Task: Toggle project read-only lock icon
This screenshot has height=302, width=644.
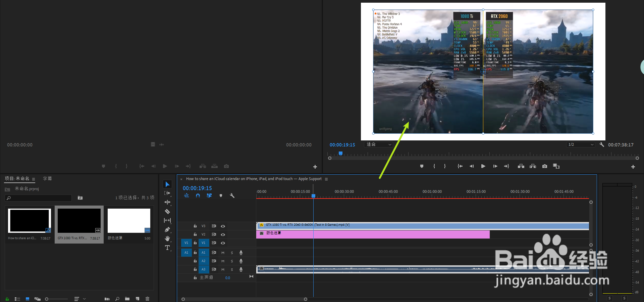Action: (x=7, y=299)
